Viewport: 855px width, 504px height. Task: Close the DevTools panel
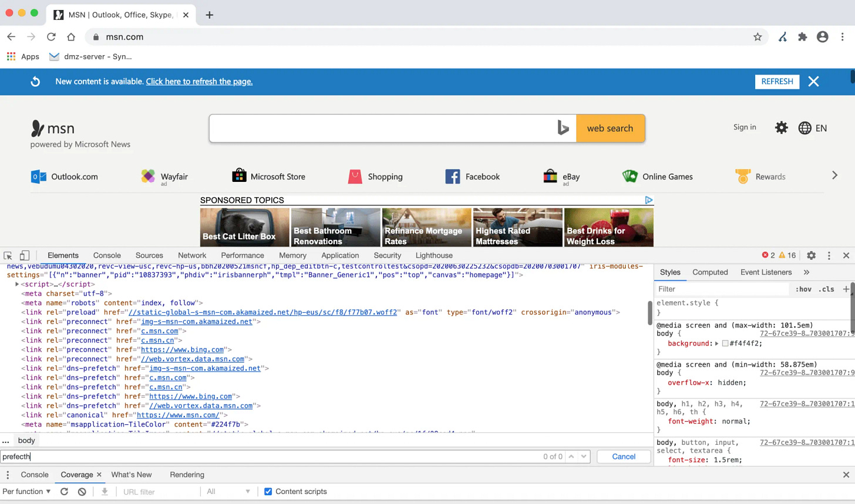click(846, 255)
